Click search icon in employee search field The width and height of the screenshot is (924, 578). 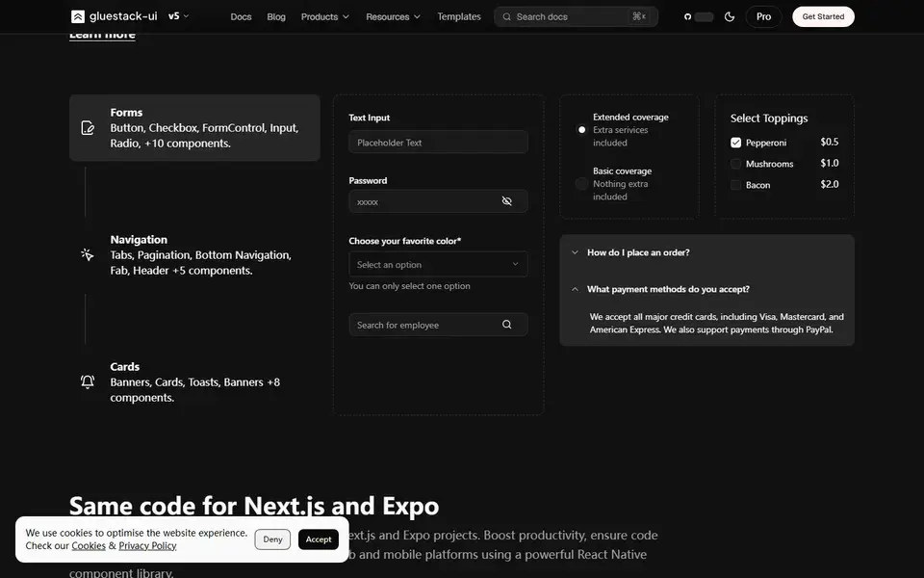point(506,325)
